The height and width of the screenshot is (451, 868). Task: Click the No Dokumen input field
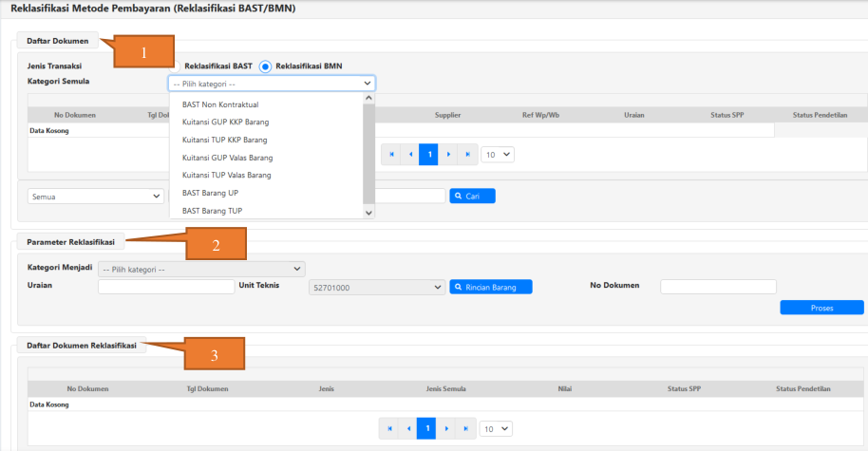tap(718, 287)
